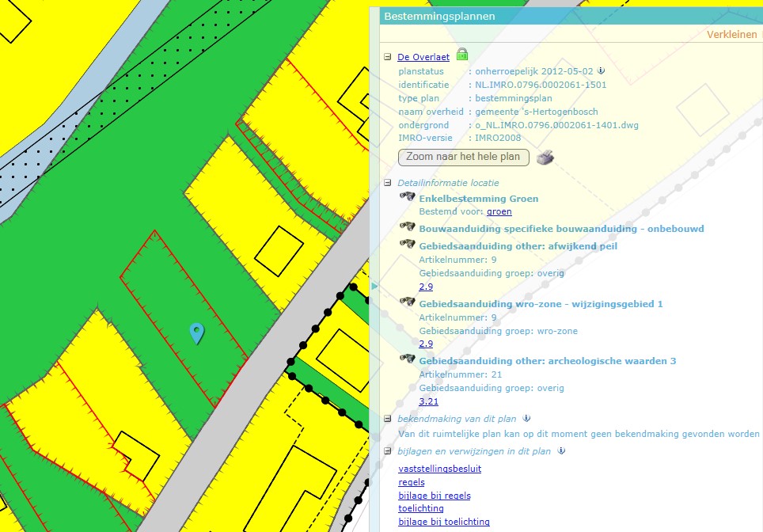763x532 pixels.
Task: Click the IMRO-versie value IMRO2008
Action: pos(498,138)
